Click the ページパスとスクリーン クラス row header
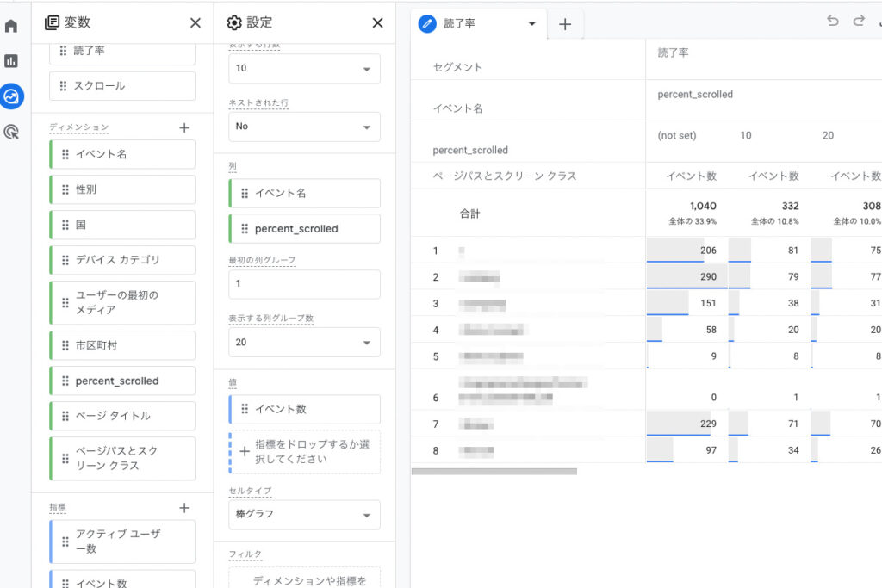The width and height of the screenshot is (882, 588). pos(505,176)
